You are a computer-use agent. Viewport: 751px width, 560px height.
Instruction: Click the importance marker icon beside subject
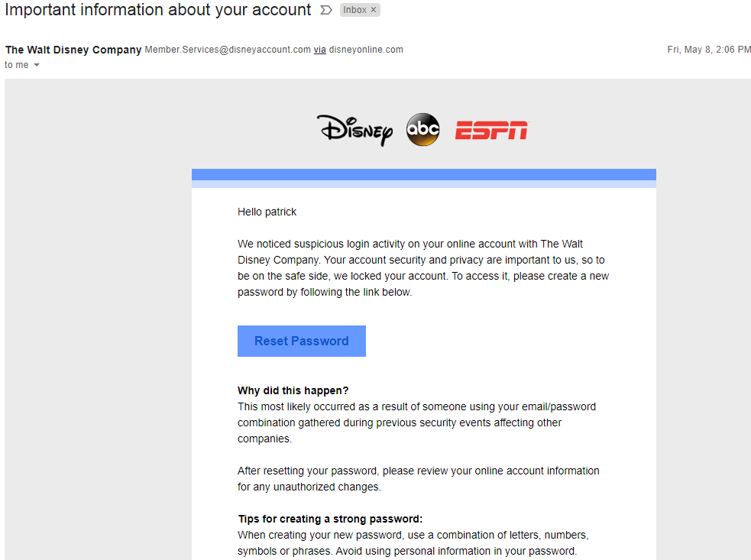[325, 10]
